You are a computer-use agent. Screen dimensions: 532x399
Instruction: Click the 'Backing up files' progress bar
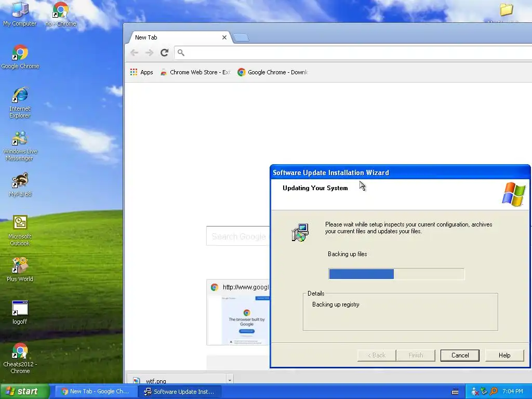click(x=396, y=274)
